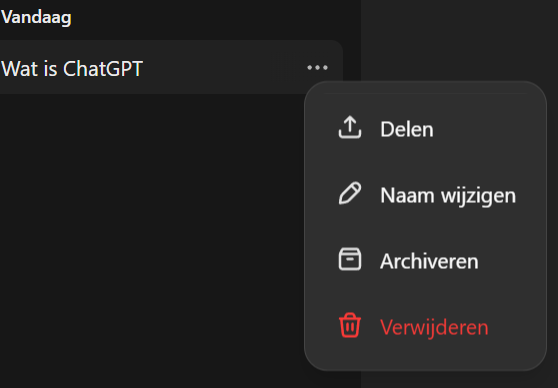Choose the red Verwijderen option
Viewport: 558px width, 388px height.
425,326
